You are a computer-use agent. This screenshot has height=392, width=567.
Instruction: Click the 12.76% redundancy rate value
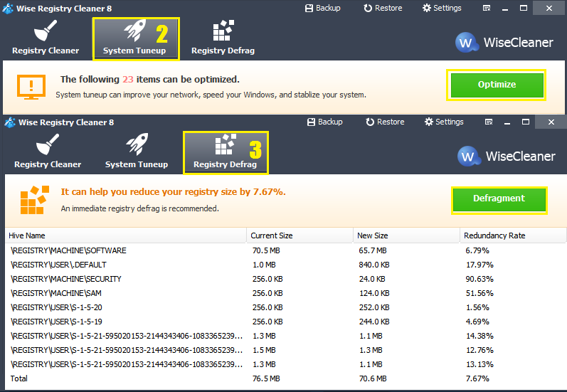tap(479, 350)
